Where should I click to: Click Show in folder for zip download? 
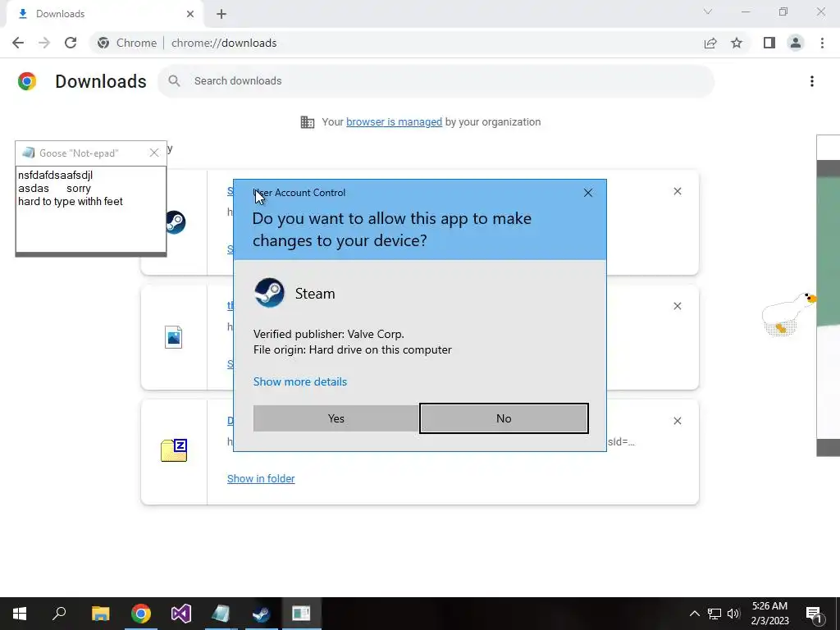[261, 478]
